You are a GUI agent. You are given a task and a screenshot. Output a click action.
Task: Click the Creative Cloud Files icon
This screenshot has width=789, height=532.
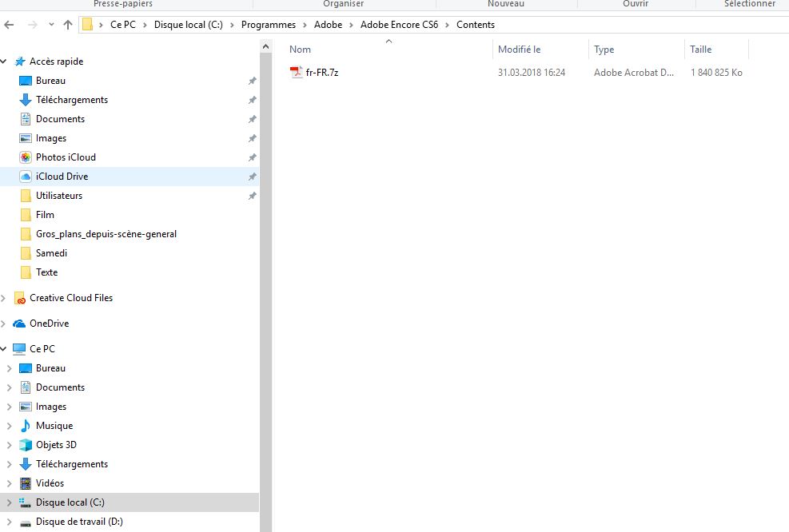tap(20, 298)
